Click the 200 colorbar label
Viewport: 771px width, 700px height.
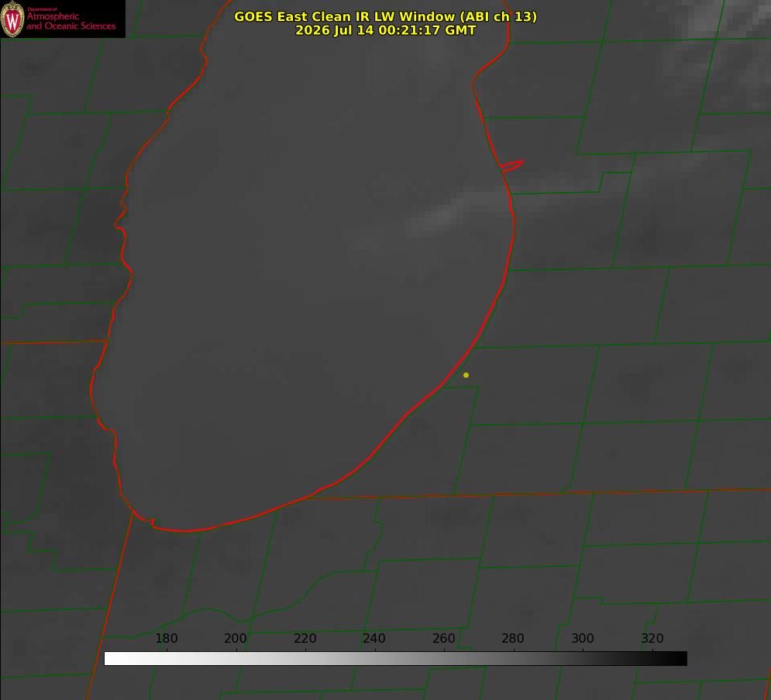click(235, 638)
